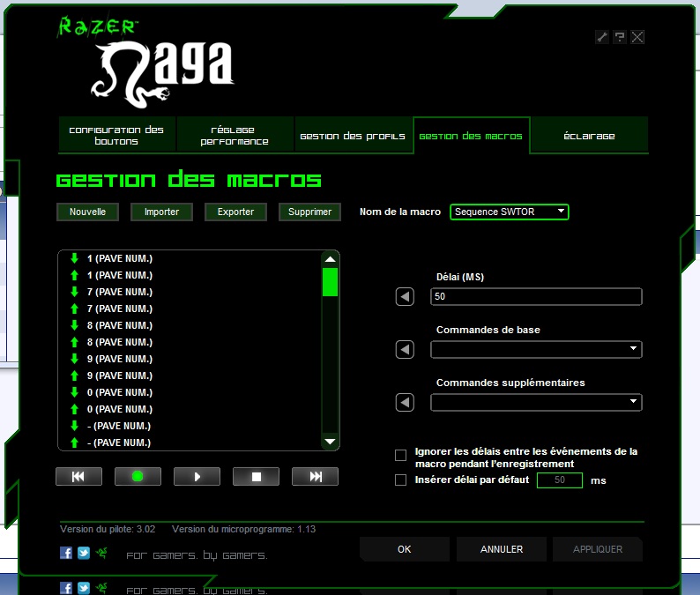This screenshot has width=700, height=595.
Task: Select key-down - (PAVE NUM.) row
Action: (190, 426)
